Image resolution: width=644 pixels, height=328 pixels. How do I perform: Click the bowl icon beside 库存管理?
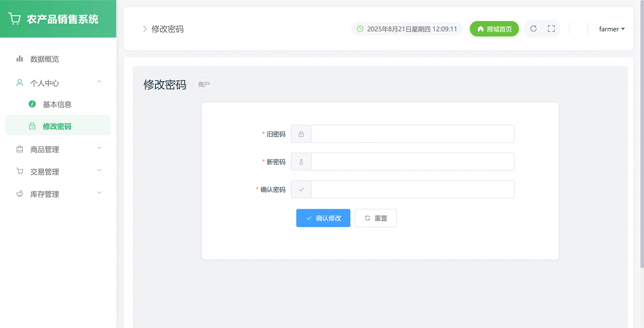[19, 194]
